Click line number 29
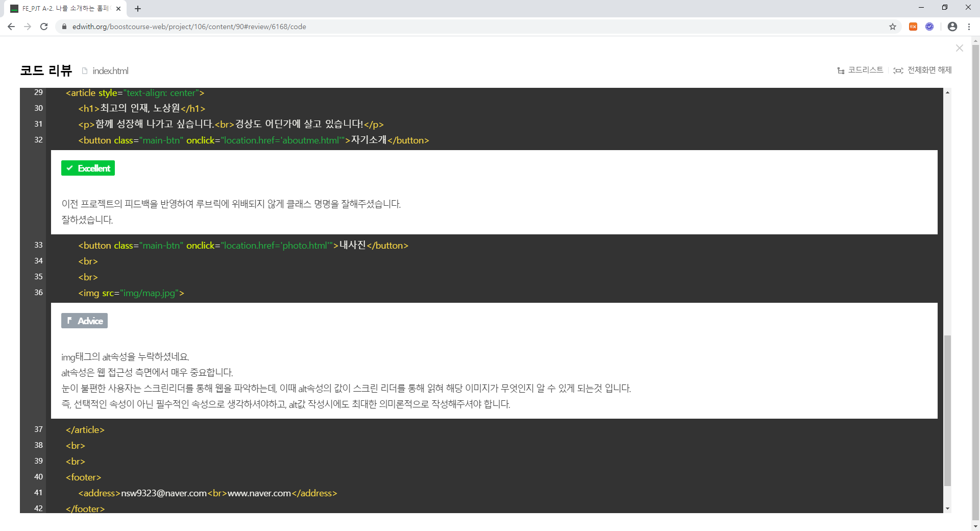The height and width of the screenshot is (531, 980). [x=38, y=92]
